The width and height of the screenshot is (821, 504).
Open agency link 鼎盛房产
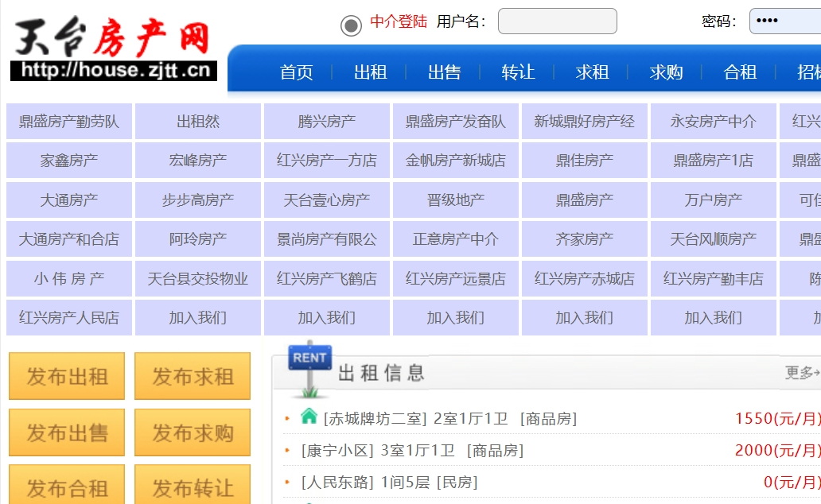[x=585, y=200]
